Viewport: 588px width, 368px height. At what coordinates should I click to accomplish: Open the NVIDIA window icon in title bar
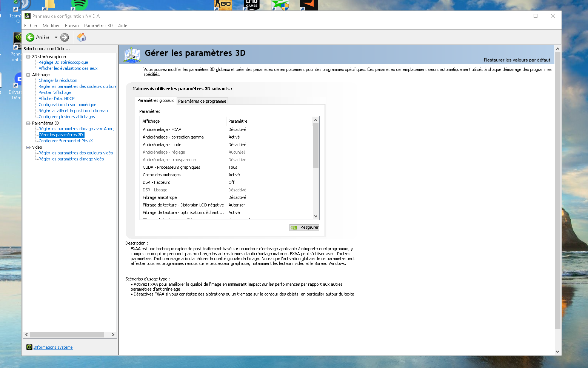pos(28,16)
